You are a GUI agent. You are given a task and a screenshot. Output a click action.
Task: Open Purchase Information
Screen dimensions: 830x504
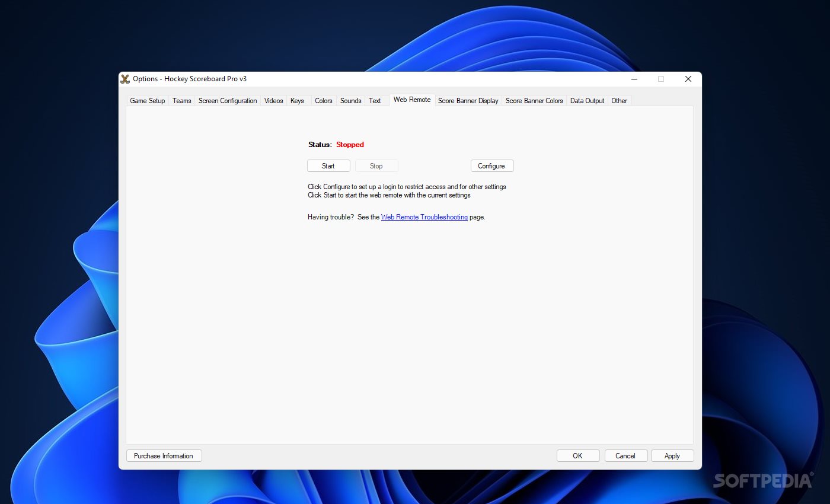pos(164,456)
